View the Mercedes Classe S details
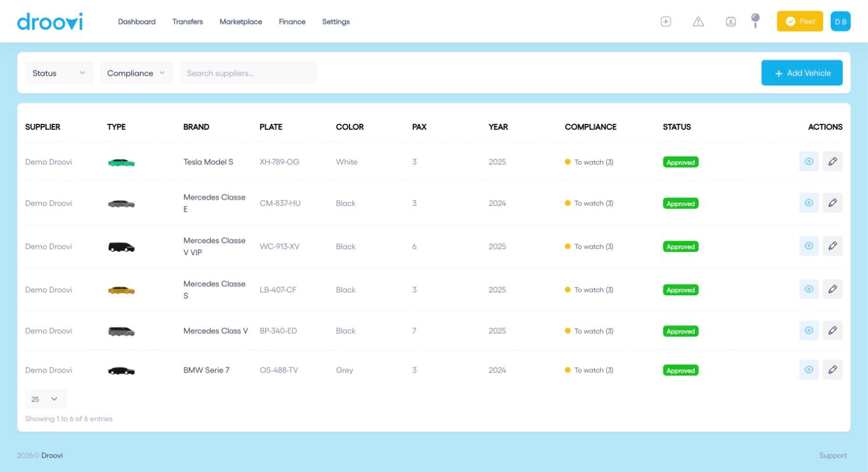Screen dimensions: 868x472 tap(809, 289)
